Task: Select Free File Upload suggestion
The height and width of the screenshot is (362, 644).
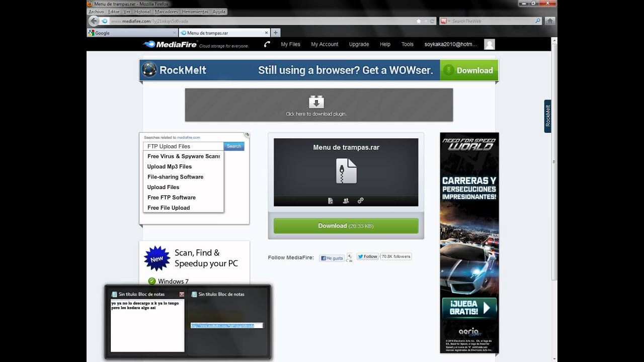Action: pos(169,208)
